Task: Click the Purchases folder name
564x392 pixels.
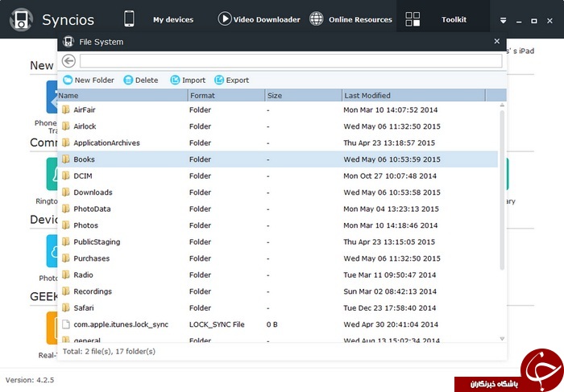Action: click(x=91, y=258)
